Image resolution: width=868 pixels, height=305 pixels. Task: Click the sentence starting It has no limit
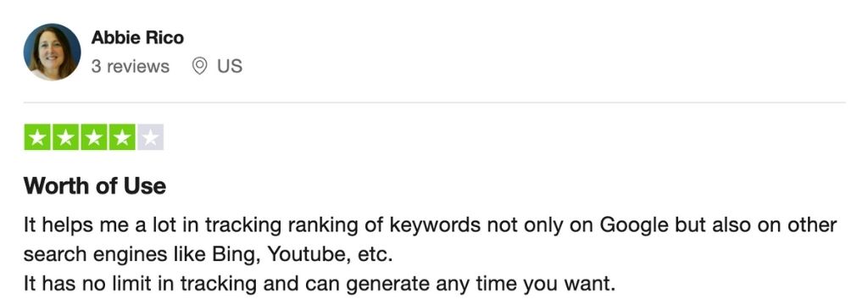320,285
